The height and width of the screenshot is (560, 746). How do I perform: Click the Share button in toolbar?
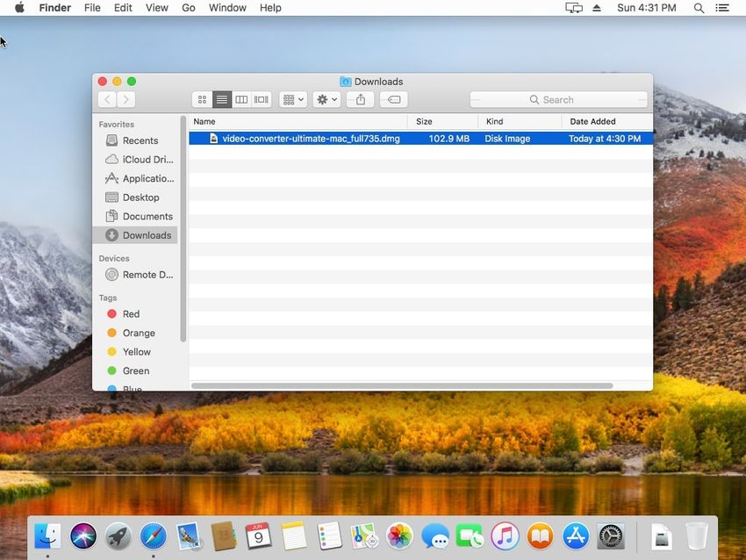(360, 100)
